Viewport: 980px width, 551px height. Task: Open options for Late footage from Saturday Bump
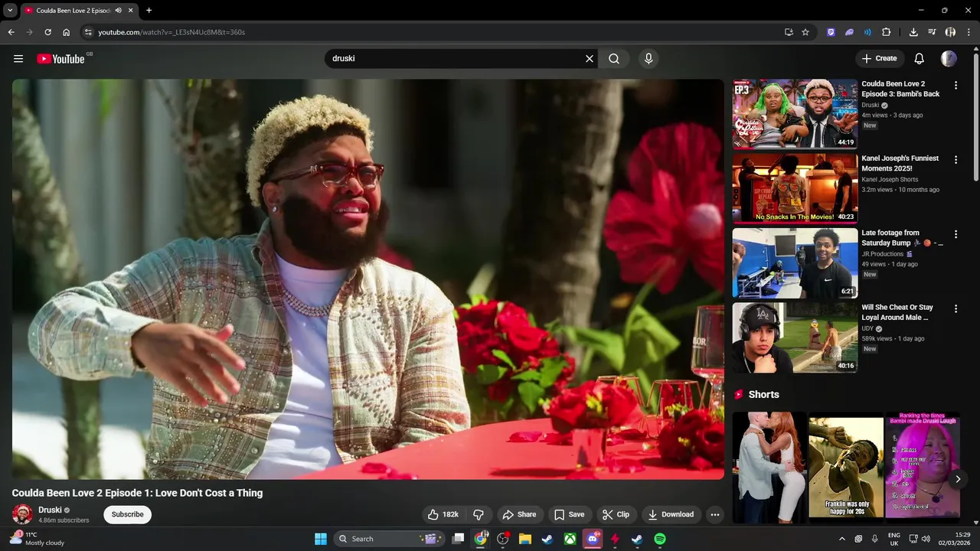point(955,234)
